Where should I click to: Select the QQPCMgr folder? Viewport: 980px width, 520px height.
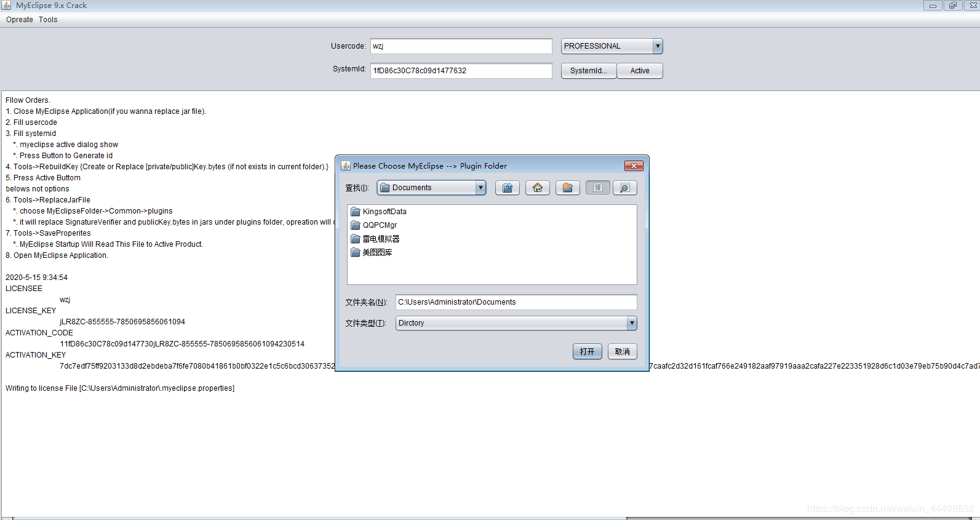373,225
